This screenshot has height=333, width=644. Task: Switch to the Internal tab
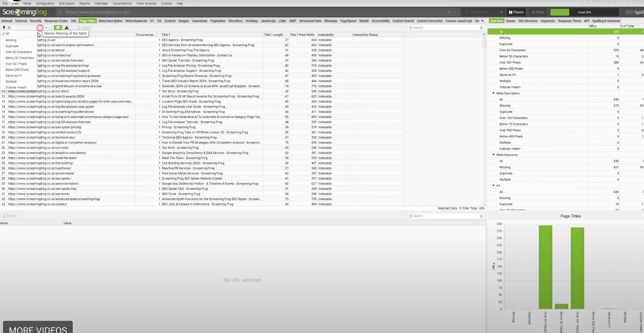pos(7,21)
